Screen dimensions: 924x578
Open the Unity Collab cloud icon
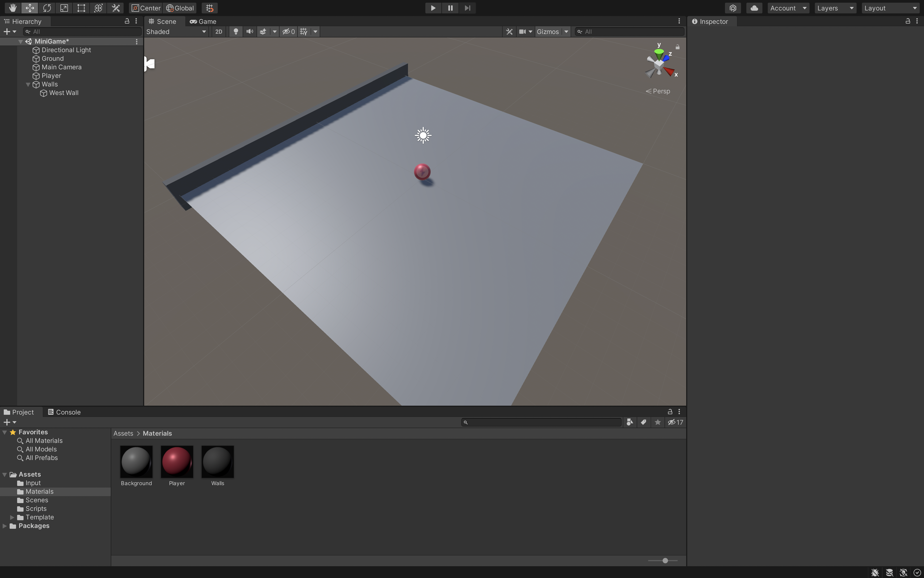coord(754,8)
